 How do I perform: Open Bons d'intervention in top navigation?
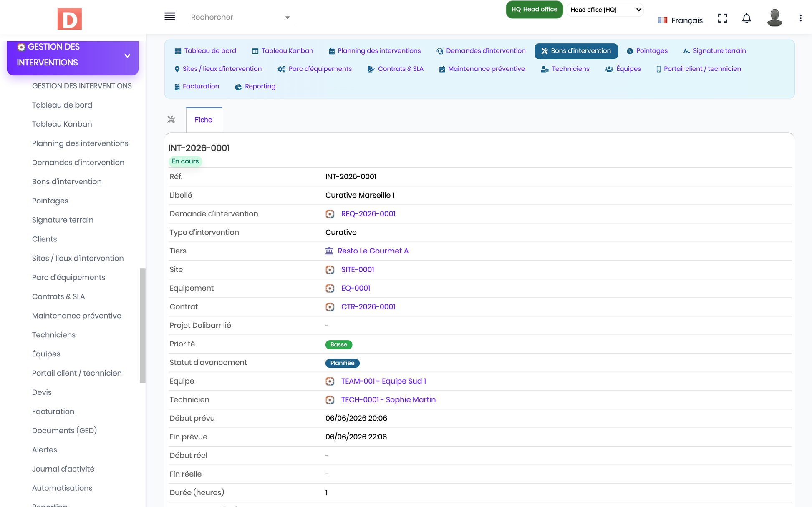(576, 51)
